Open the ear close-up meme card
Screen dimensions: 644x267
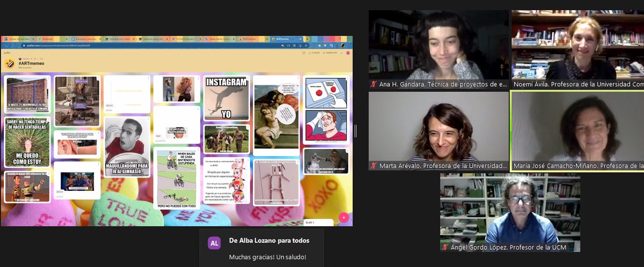click(77, 144)
